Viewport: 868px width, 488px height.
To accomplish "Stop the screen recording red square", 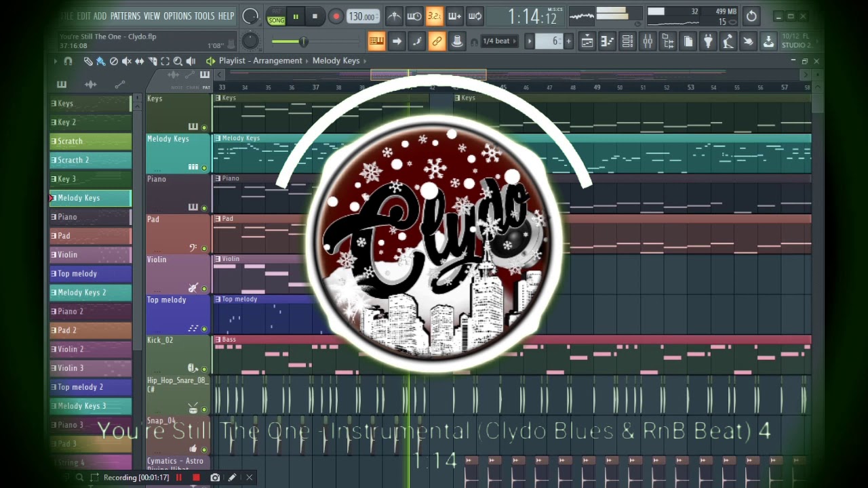I will pos(196,478).
